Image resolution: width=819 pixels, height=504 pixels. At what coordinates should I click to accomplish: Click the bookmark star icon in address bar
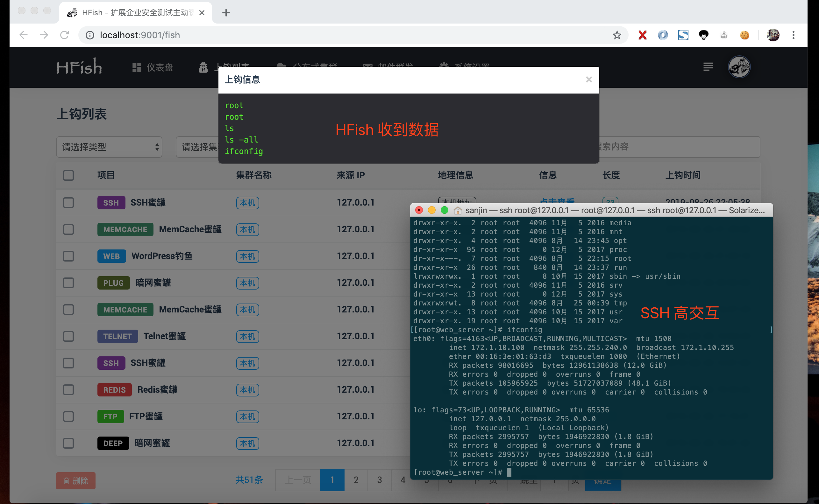click(x=617, y=35)
